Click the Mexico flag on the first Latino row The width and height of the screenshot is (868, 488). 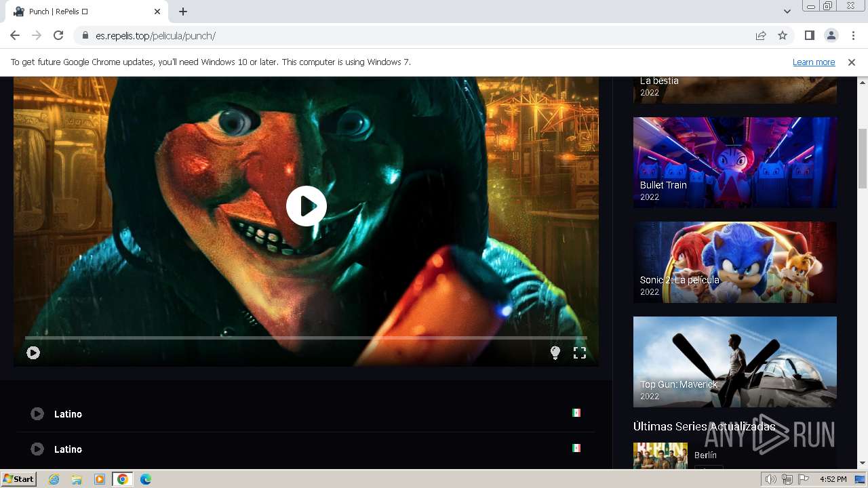[x=576, y=413]
